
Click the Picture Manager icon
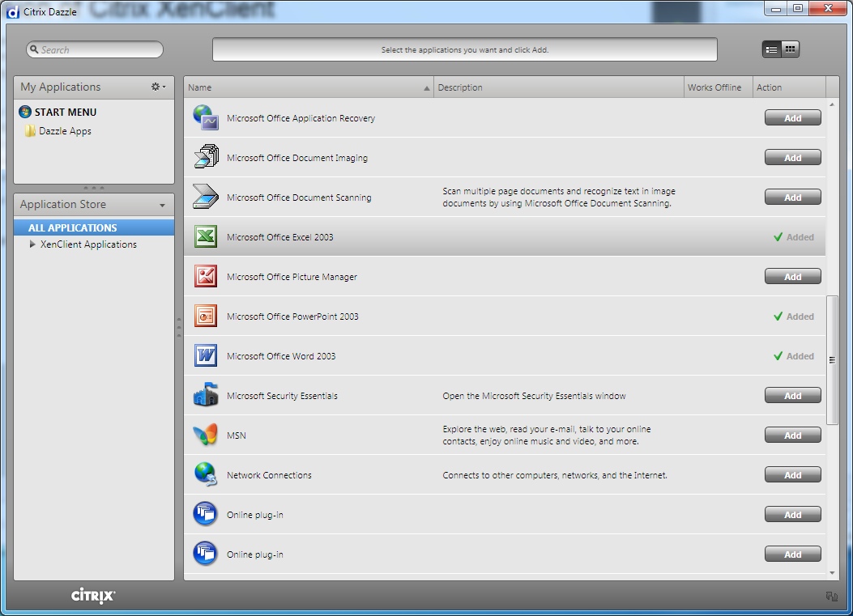(206, 276)
